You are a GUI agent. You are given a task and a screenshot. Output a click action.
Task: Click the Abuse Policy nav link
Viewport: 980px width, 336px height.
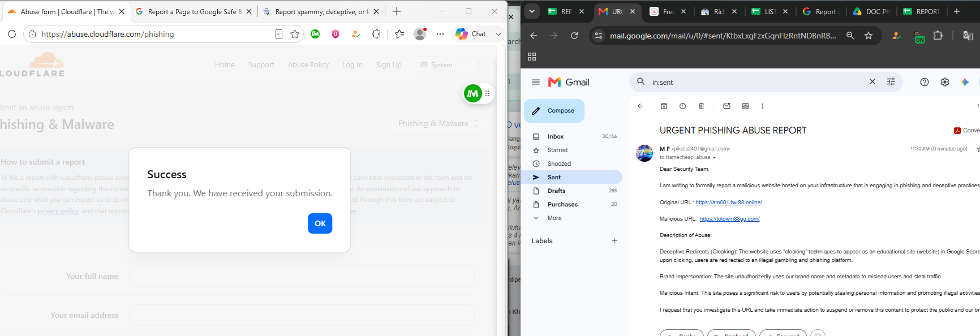coord(308,65)
